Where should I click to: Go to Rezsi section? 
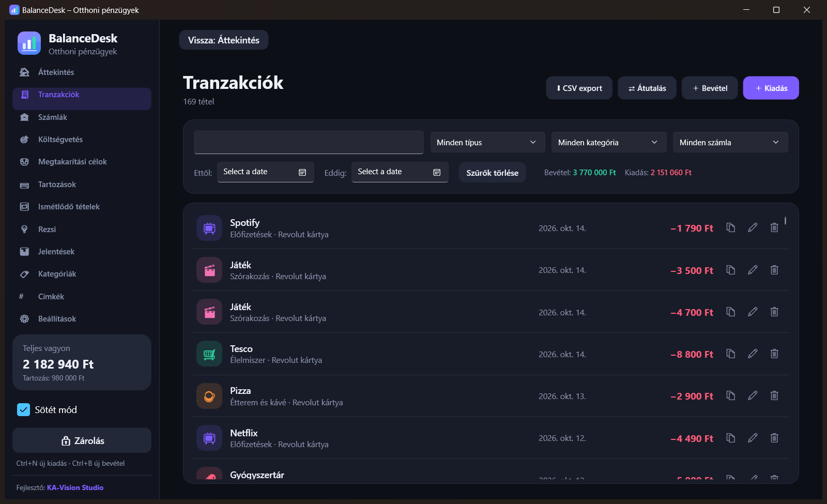pyautogui.click(x=82, y=230)
